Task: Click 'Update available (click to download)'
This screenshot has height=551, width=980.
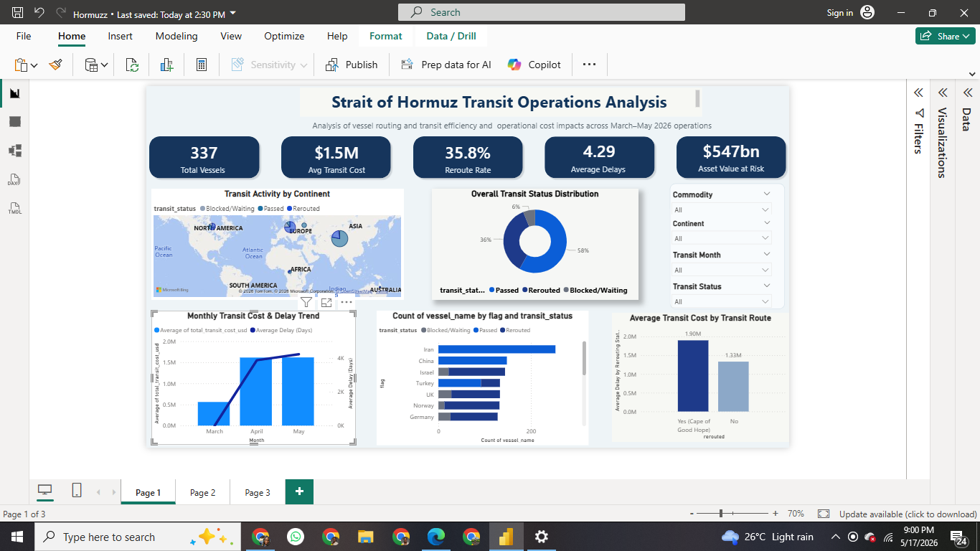Action: click(908, 514)
